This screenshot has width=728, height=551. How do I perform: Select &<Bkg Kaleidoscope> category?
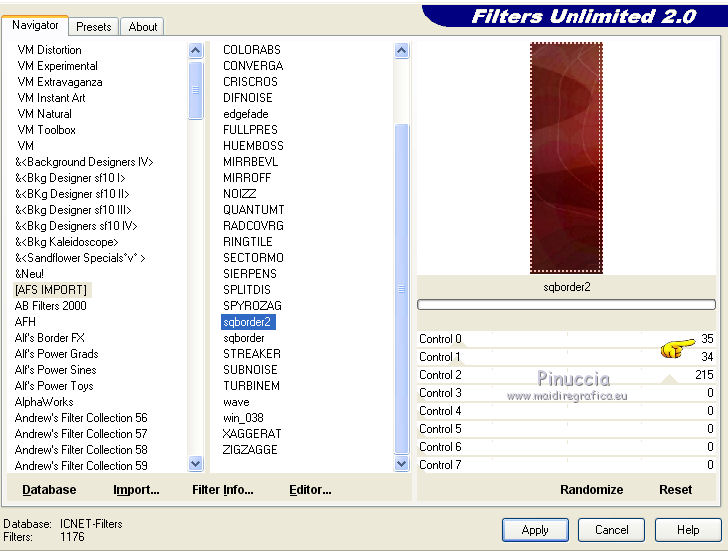(66, 242)
